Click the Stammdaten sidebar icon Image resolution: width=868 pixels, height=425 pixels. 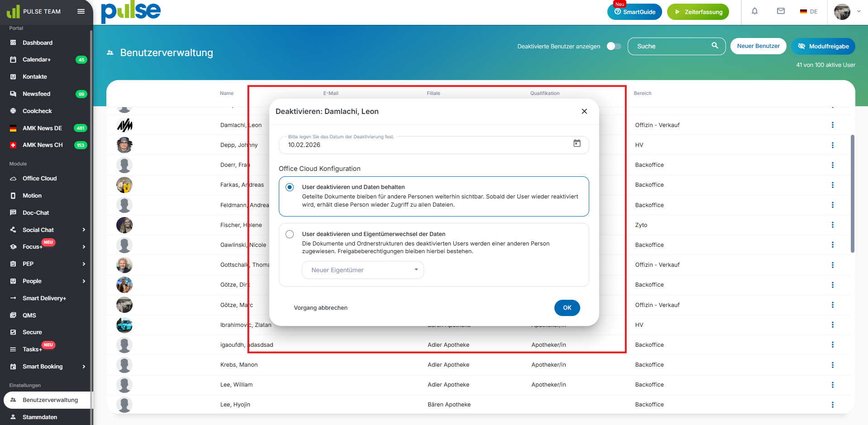click(13, 417)
